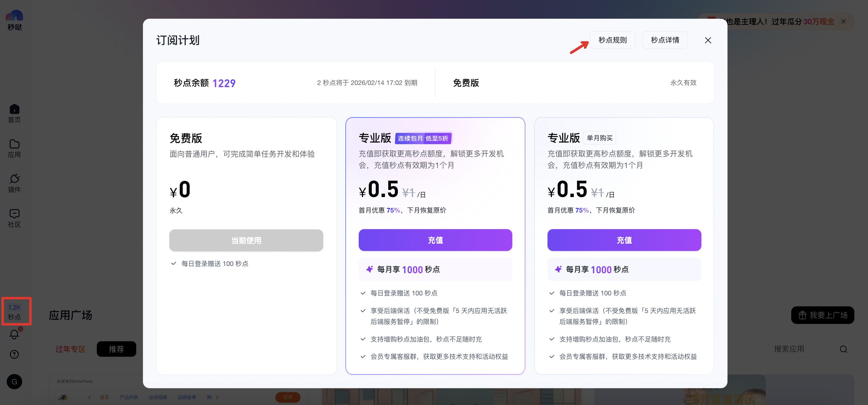Select the 推荐 tab

click(116, 349)
